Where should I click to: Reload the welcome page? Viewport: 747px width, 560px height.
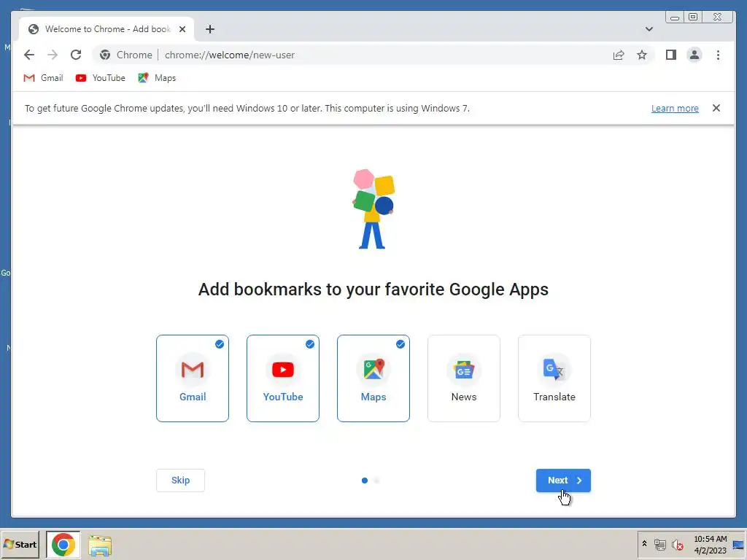click(76, 55)
